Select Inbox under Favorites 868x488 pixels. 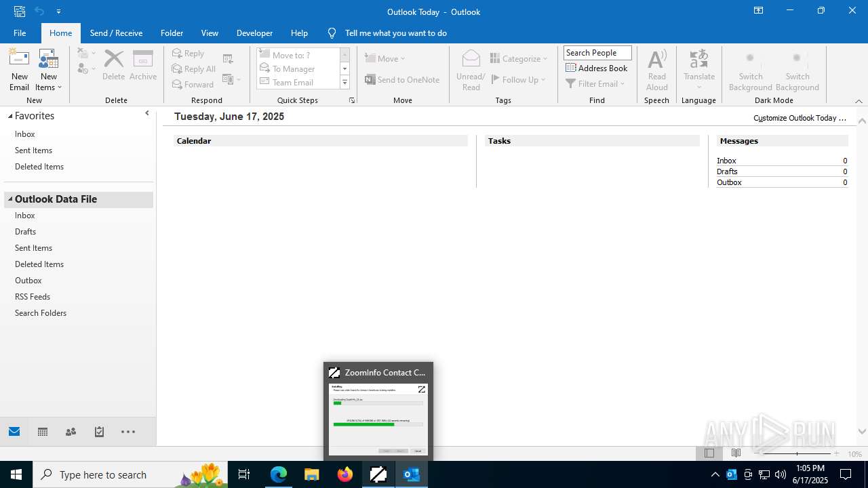click(x=25, y=134)
